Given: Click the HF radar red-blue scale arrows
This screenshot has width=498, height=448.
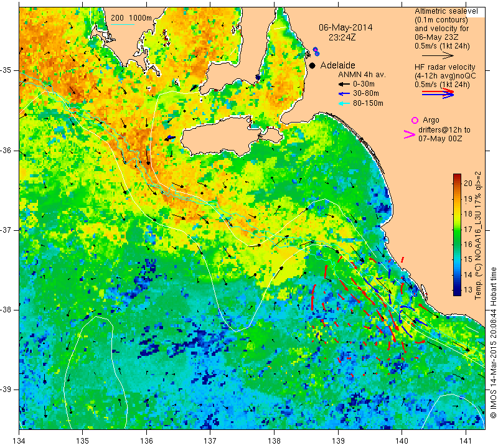Looking at the screenshot, I should click(x=438, y=93).
